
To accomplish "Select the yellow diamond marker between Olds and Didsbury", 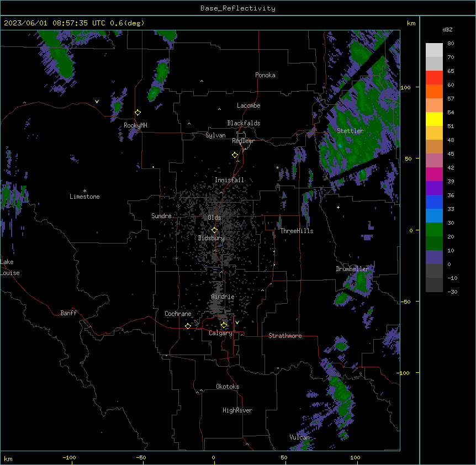I will pos(214,230).
